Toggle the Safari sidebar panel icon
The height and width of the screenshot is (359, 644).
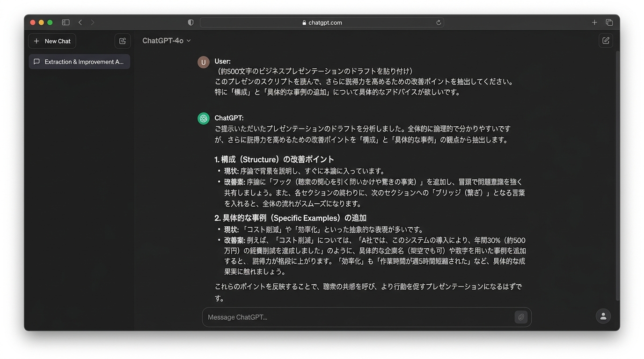click(x=66, y=22)
